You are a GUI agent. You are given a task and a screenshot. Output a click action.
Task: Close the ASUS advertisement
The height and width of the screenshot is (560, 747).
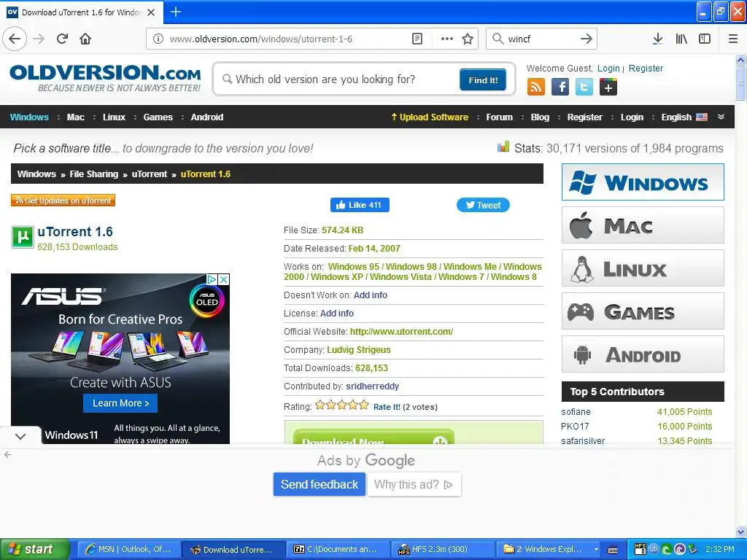click(x=223, y=279)
